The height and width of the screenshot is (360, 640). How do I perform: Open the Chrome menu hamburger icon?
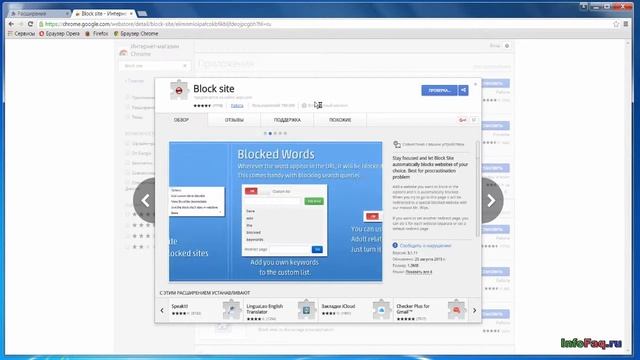pos(626,24)
